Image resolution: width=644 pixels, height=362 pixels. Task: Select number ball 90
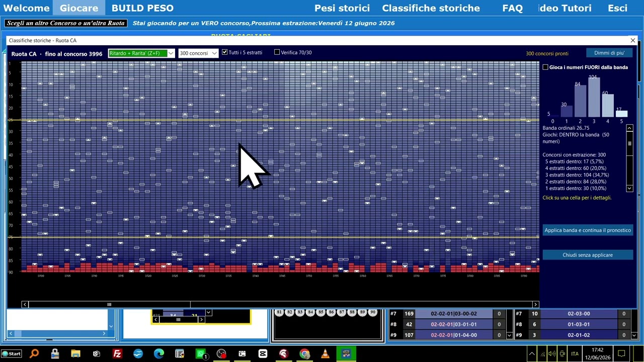pyautogui.click(x=373, y=312)
